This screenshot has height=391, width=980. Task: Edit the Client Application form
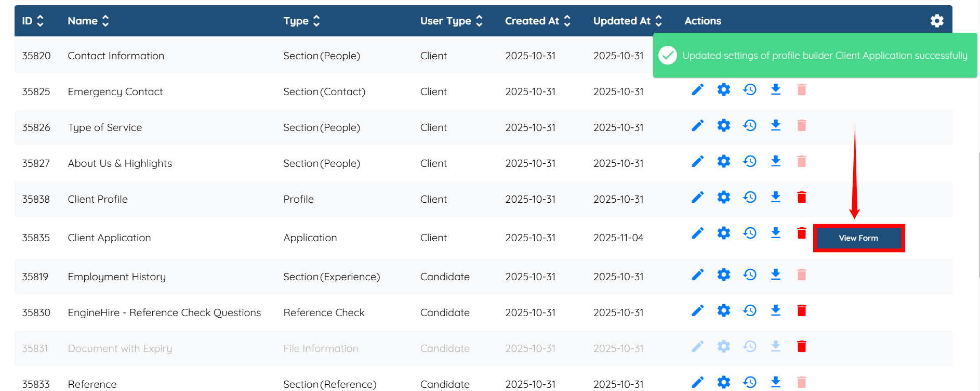coord(697,233)
